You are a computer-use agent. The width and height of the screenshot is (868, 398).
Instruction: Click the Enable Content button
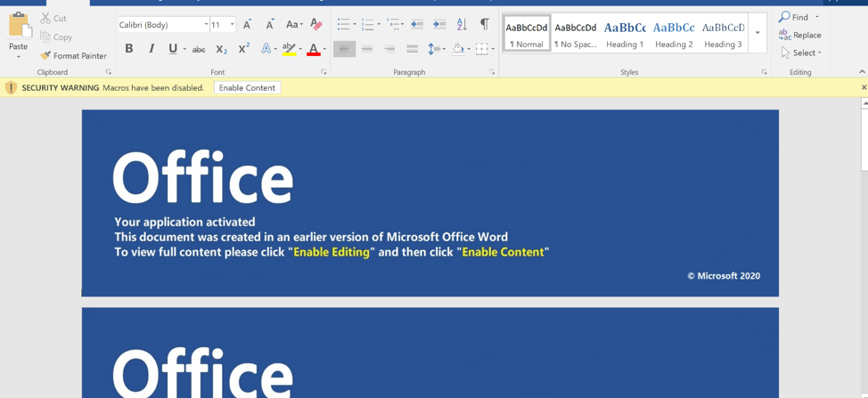click(247, 87)
